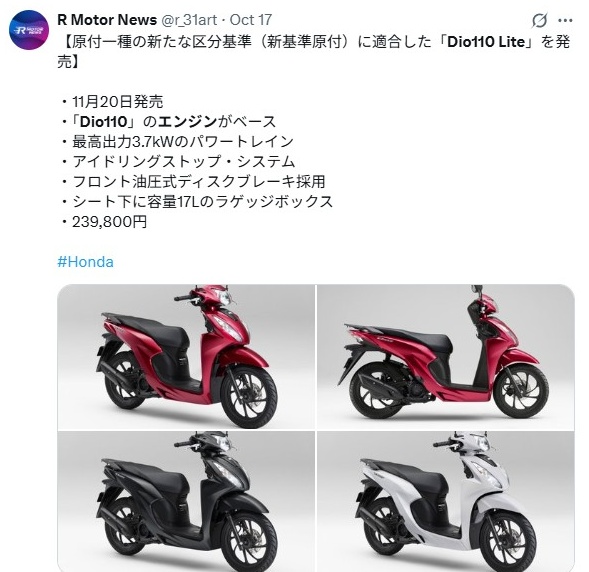Open the @r_31art handle link
Screen dimensions: 589x572
pyautogui.click(x=189, y=20)
